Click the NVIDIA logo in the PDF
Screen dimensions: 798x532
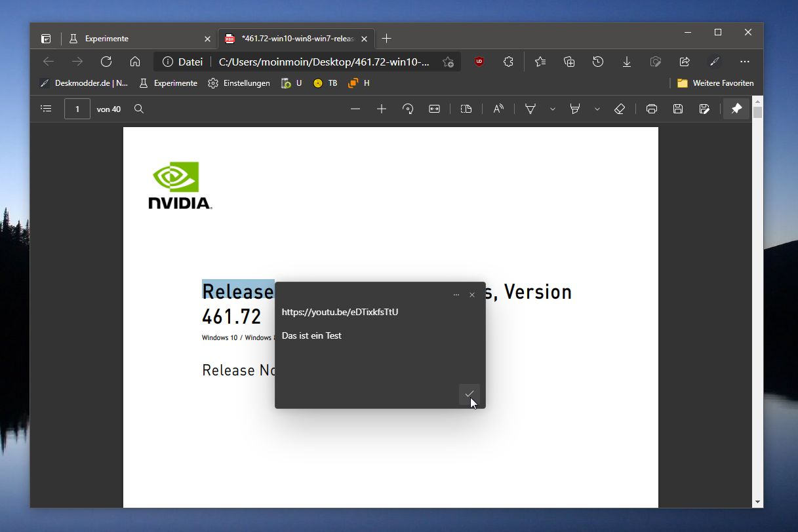(180, 185)
